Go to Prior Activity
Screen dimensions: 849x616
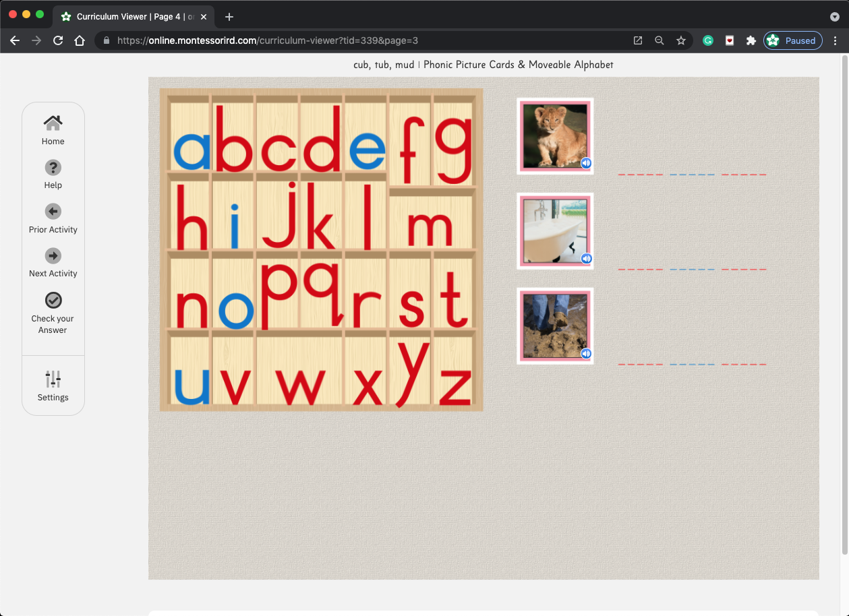coord(53,219)
